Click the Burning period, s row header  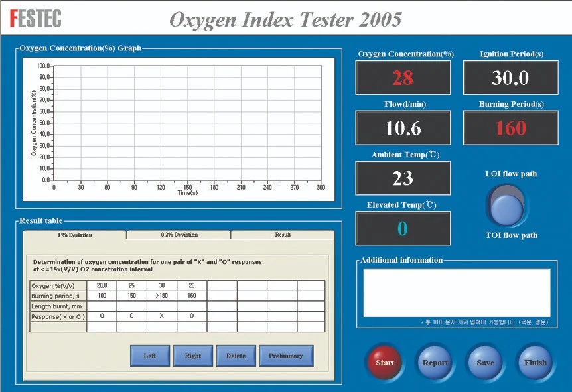[x=58, y=296]
